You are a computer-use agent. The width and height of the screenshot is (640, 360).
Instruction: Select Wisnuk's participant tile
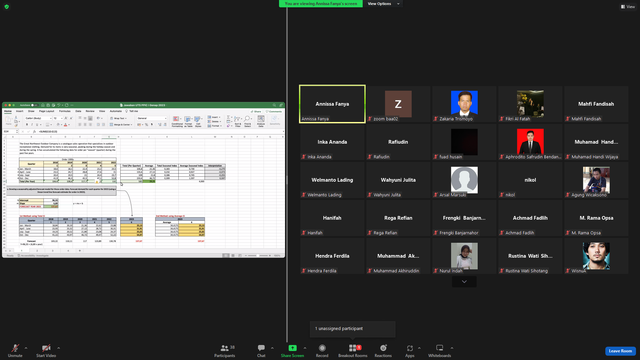[x=596, y=256]
